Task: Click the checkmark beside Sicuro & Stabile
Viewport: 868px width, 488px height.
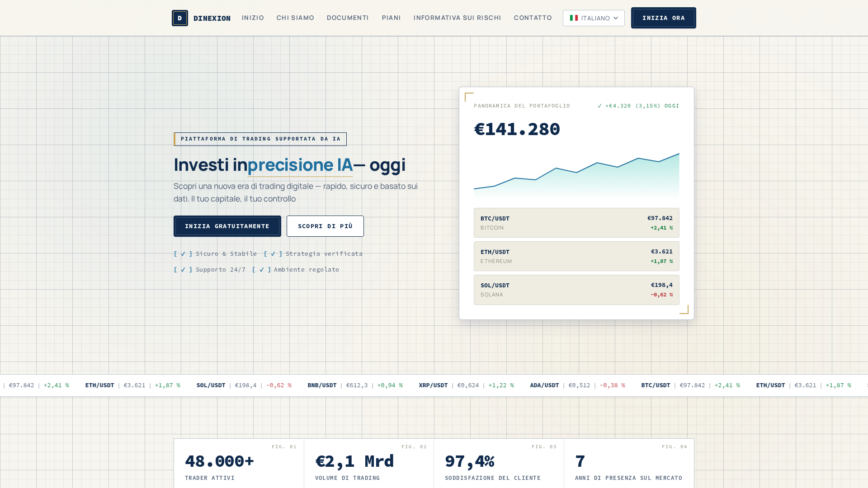Action: pos(183,254)
